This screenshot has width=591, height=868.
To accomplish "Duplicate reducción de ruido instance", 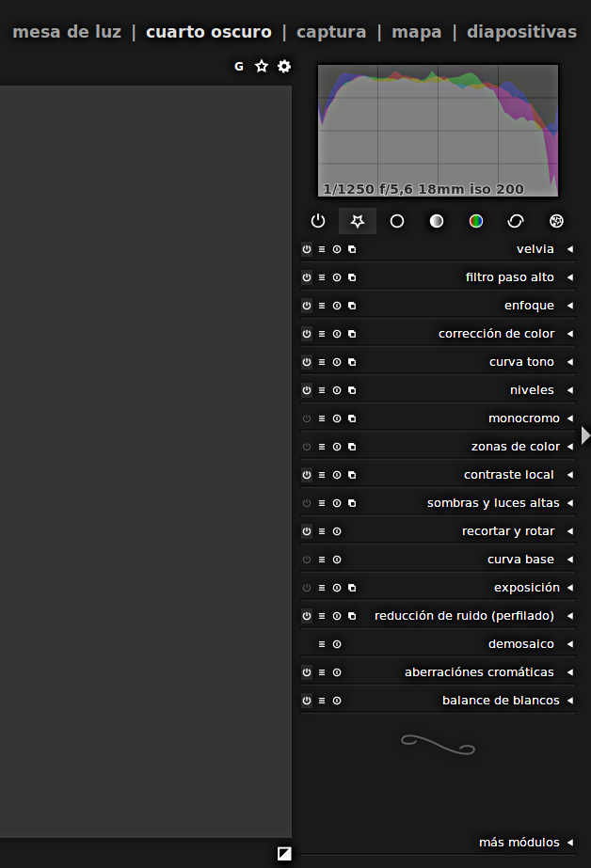I will pyautogui.click(x=352, y=616).
